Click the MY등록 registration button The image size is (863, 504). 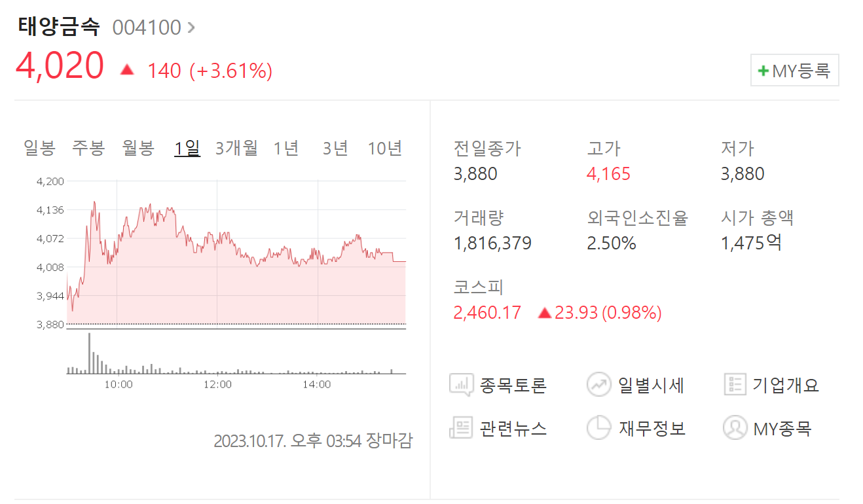[x=794, y=69]
